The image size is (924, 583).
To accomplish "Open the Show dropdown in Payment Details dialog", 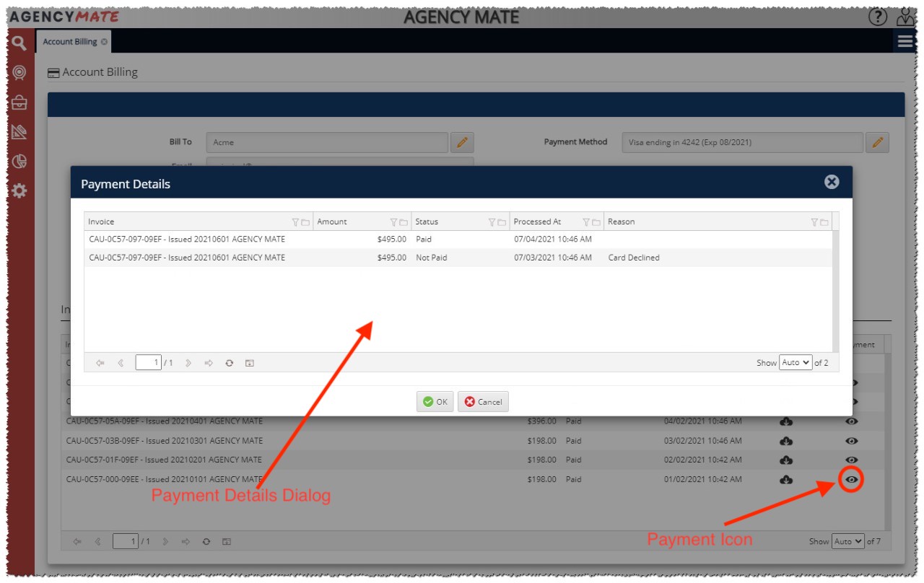I will pyautogui.click(x=796, y=362).
